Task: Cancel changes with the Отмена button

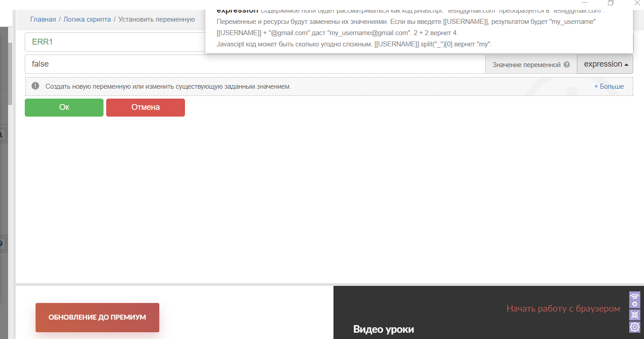Action: click(145, 107)
